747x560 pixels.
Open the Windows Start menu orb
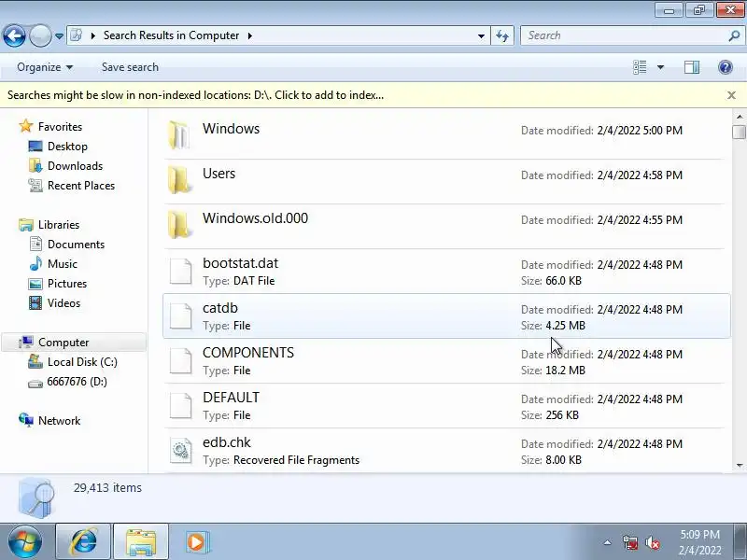[x=24, y=542]
